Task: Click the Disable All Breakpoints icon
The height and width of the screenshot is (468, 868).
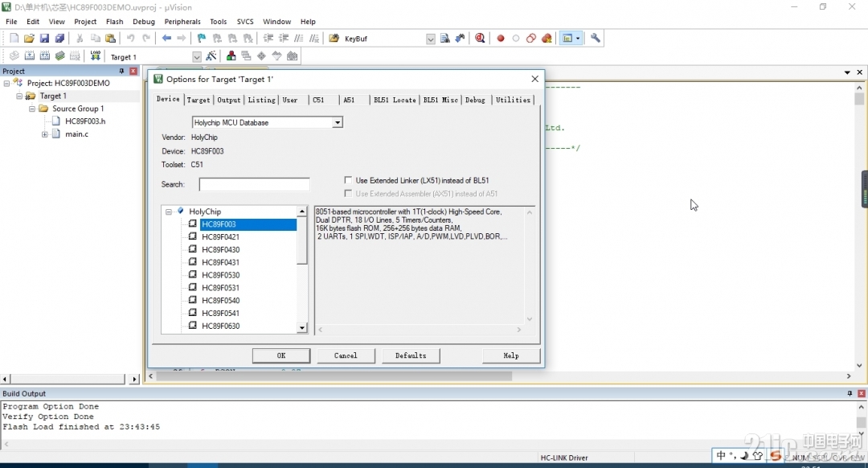Action: tap(531, 39)
